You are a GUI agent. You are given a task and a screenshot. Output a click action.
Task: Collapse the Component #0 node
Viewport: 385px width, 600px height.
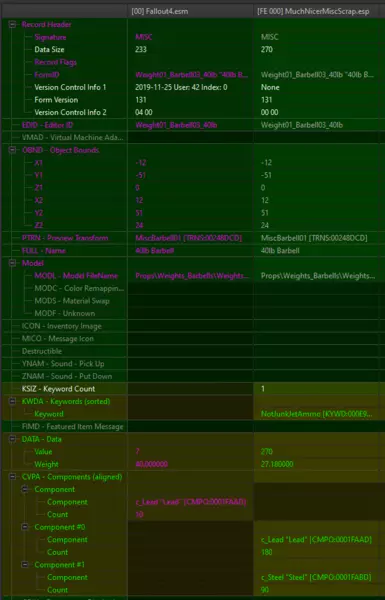(x=25, y=527)
